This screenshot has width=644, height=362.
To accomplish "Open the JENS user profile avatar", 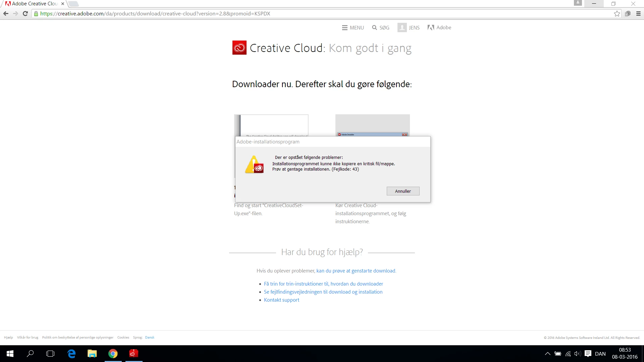I will pyautogui.click(x=402, y=27).
